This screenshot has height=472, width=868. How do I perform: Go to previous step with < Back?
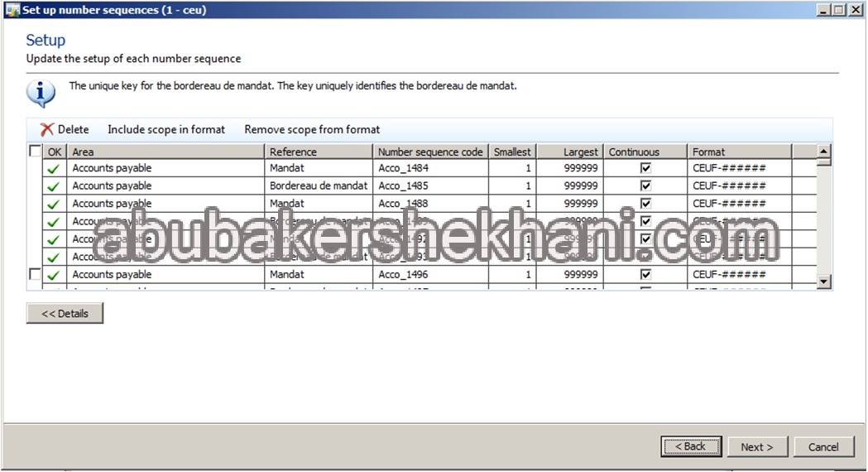[691, 446]
